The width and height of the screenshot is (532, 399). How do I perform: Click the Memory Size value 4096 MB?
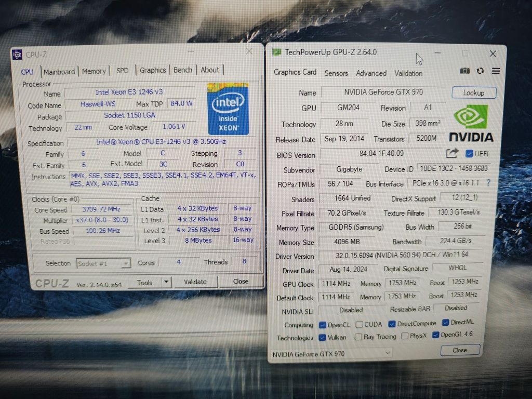tap(347, 242)
